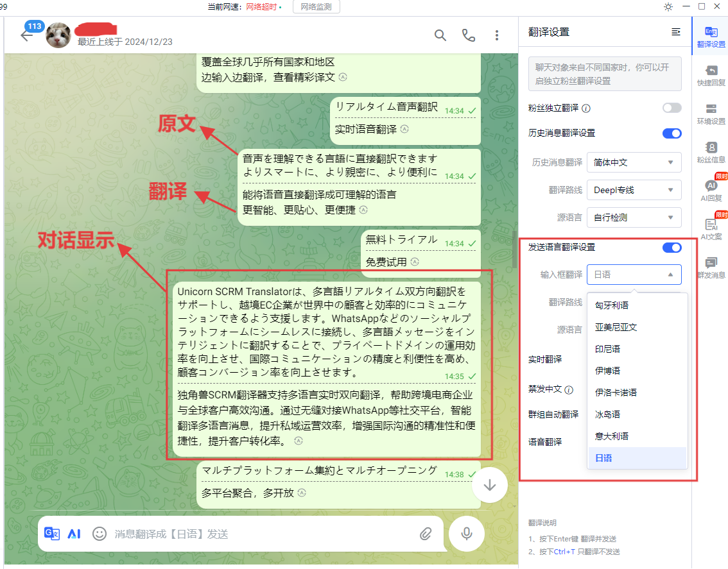Open the 翻译设置 sidebar tab

[x=711, y=37]
